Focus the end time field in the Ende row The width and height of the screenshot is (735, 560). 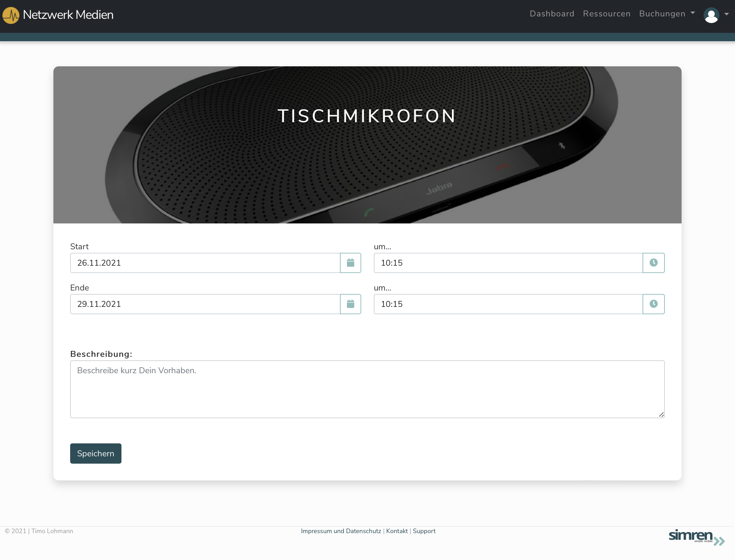[x=508, y=304]
